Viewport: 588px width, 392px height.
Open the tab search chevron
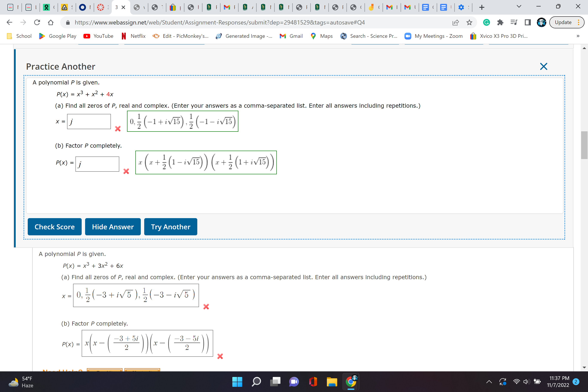coord(519,7)
